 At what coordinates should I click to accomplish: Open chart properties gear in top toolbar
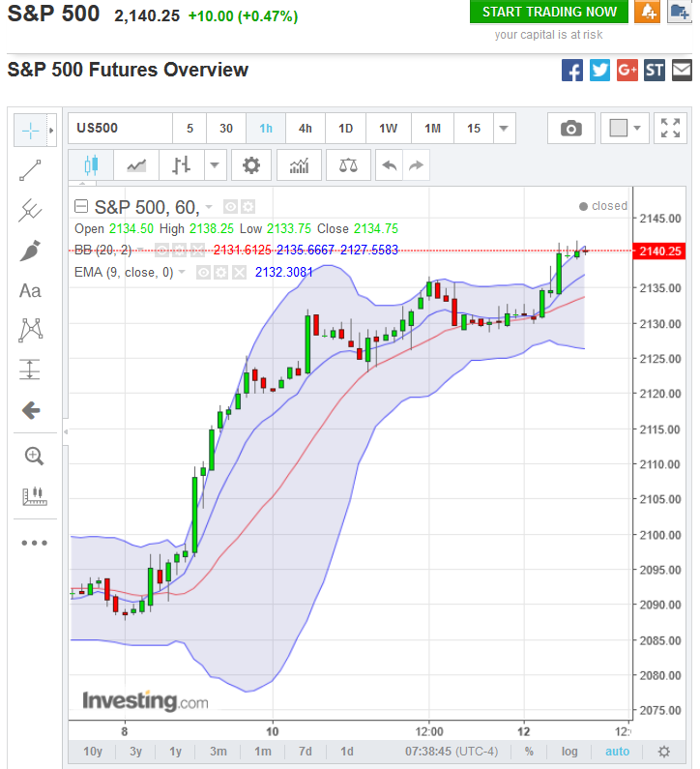tap(251, 165)
